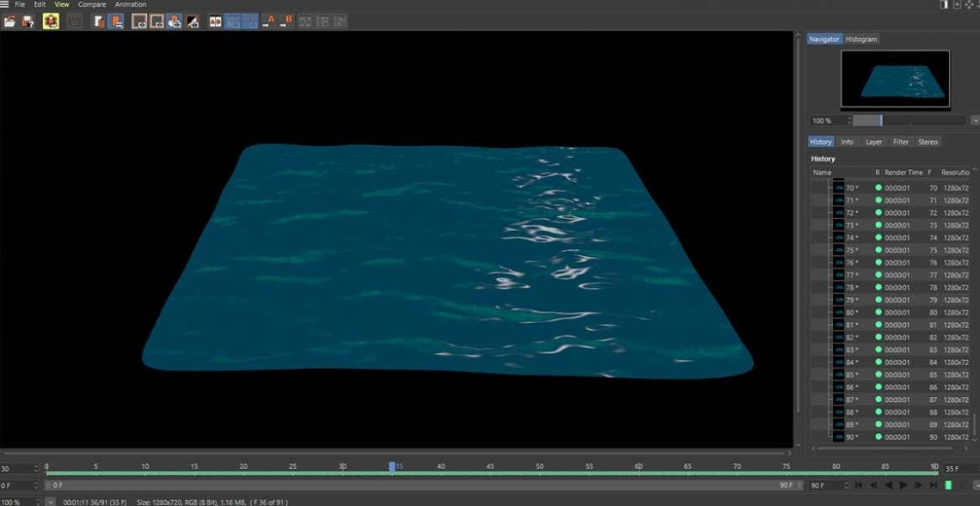The width and height of the screenshot is (980, 506).
Task: Click the 90 F end frame stepper arrows
Action: point(845,485)
